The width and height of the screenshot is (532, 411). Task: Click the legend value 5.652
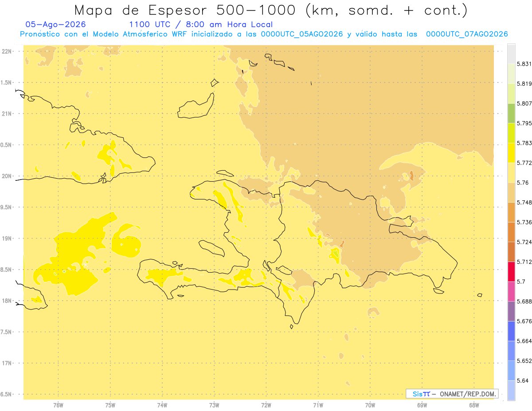tap(524, 361)
